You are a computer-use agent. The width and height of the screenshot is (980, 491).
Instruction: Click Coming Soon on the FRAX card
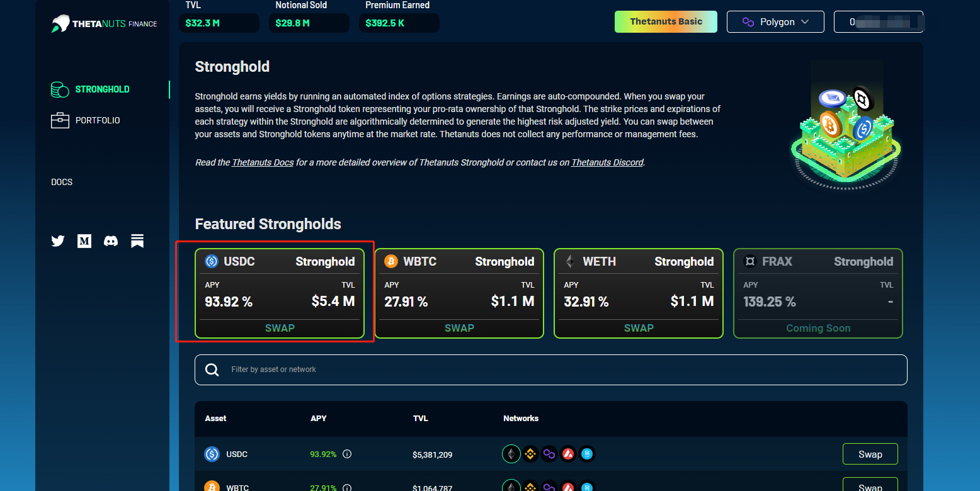point(818,328)
